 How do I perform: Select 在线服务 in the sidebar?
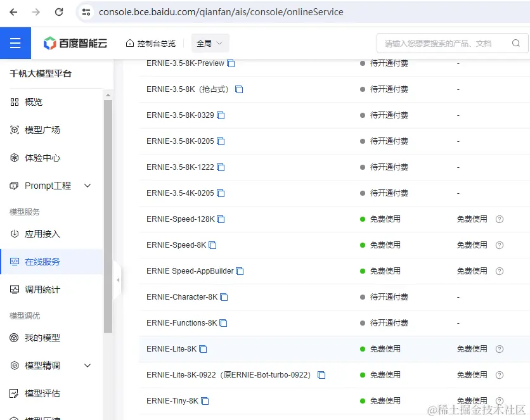tap(51, 262)
